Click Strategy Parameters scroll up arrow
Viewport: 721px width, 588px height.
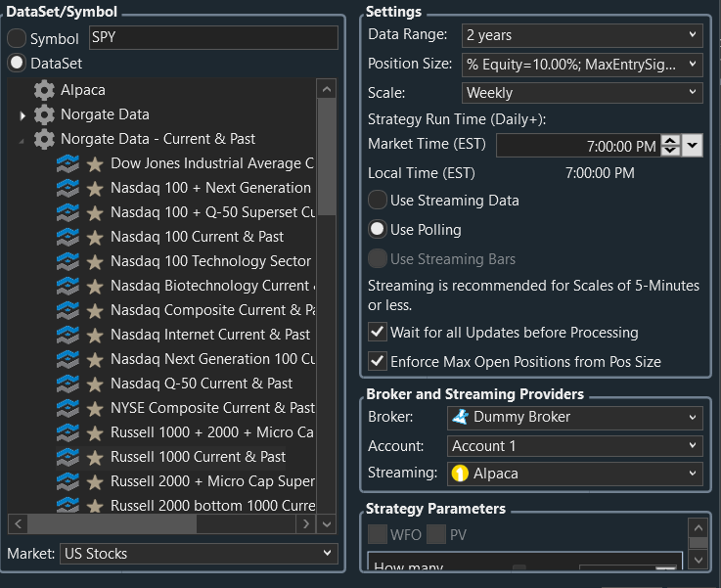pos(698,527)
